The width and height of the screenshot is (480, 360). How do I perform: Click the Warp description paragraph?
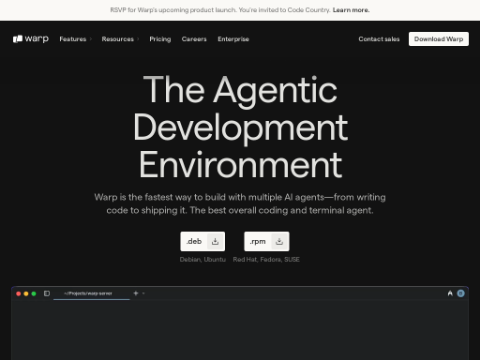(x=240, y=204)
